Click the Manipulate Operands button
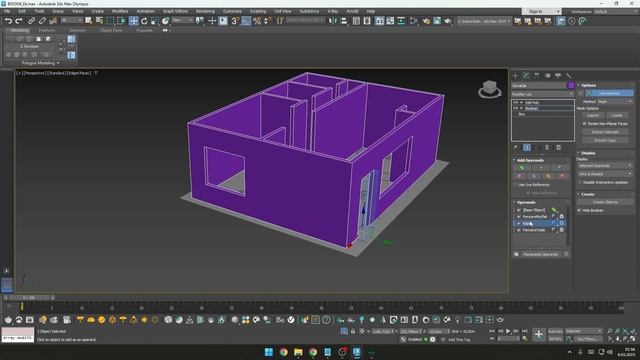Viewport: 640px width, 360px height. click(540, 254)
